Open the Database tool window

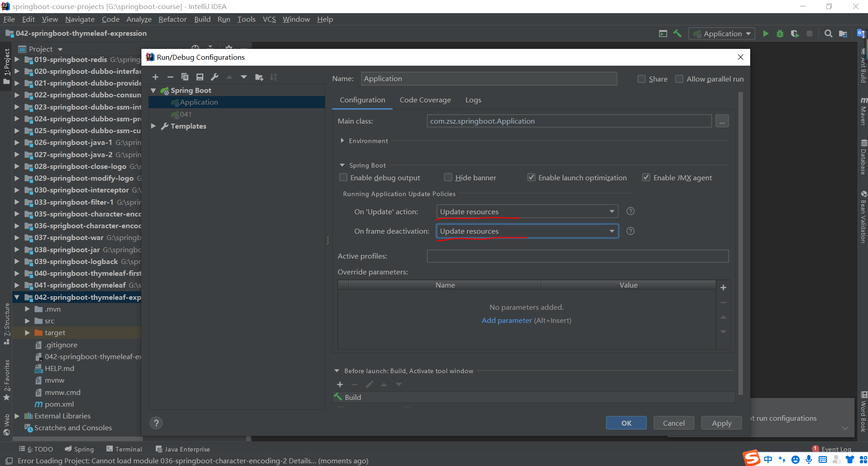pos(863,157)
